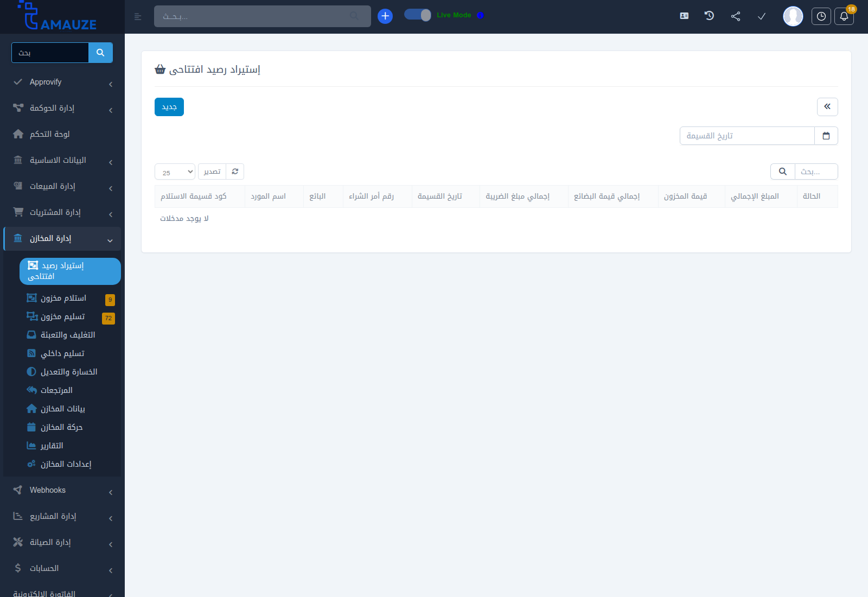Open the hamburger menu icon in top bar
The height and width of the screenshot is (597, 868).
click(138, 17)
